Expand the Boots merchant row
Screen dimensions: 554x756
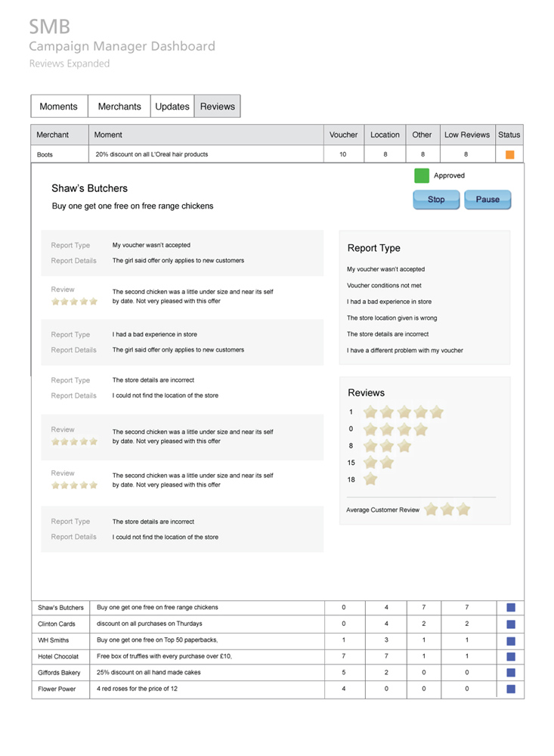pos(45,154)
